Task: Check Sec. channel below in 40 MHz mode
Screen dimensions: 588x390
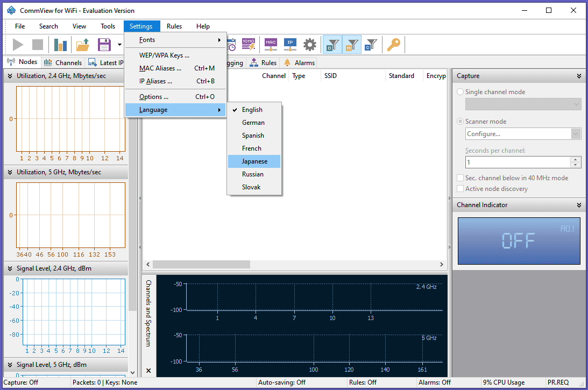Action: (x=461, y=178)
